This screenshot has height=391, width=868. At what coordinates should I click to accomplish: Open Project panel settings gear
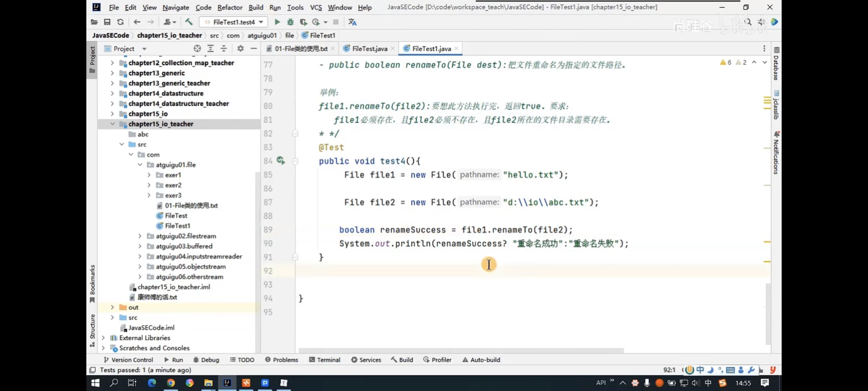pyautogui.click(x=240, y=49)
